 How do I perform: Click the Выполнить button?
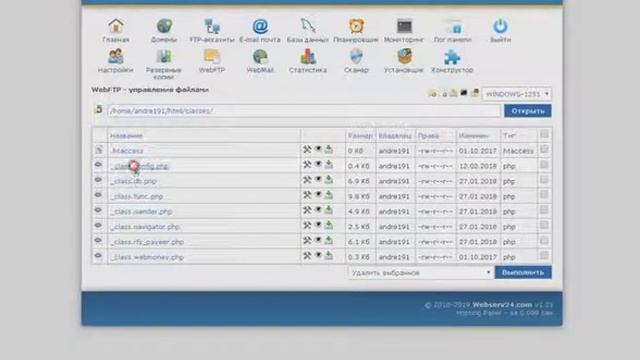point(523,272)
